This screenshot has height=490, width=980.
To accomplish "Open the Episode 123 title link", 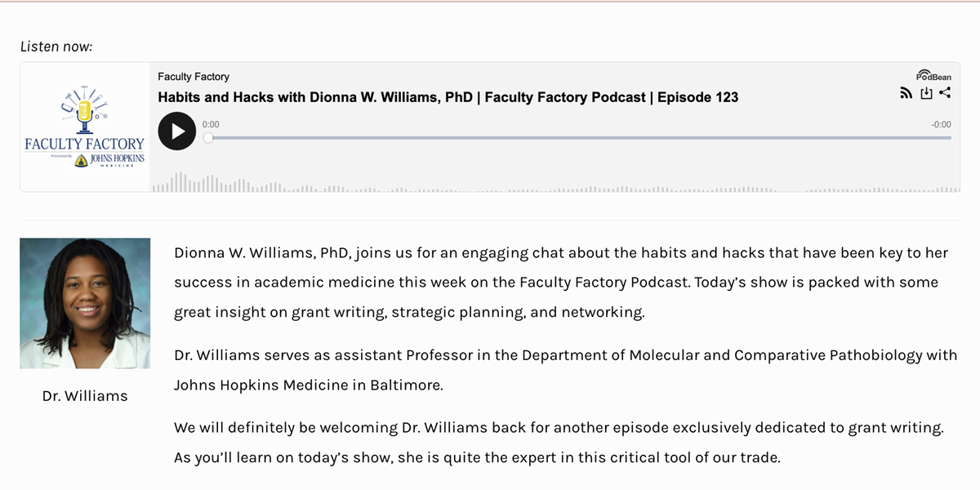I will pos(448,97).
